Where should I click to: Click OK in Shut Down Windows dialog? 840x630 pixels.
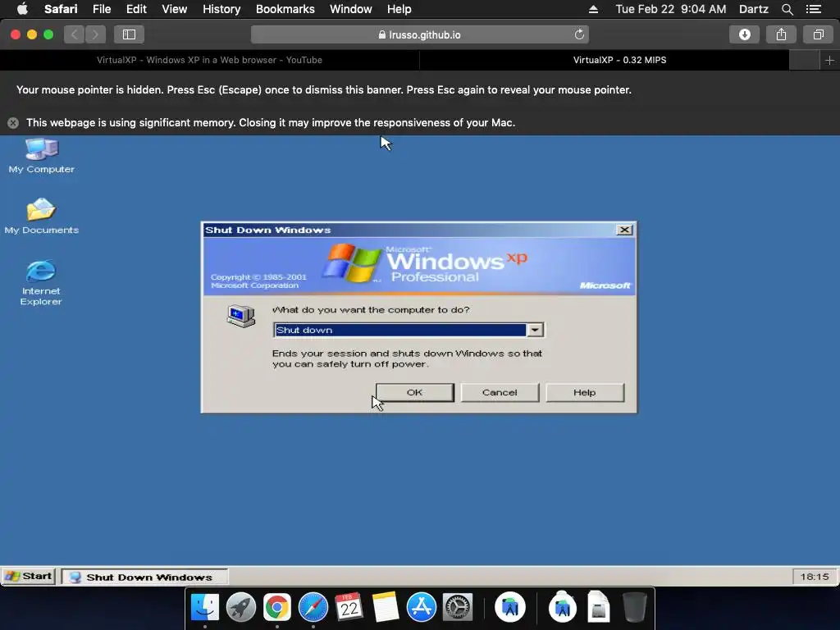[414, 392]
